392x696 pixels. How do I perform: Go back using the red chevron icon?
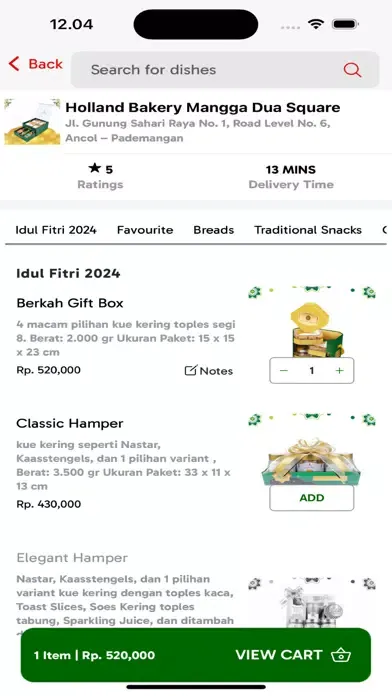click(14, 64)
